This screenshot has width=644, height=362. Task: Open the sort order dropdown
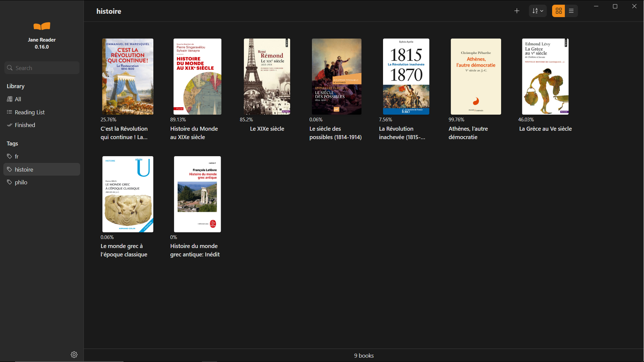[x=538, y=11]
